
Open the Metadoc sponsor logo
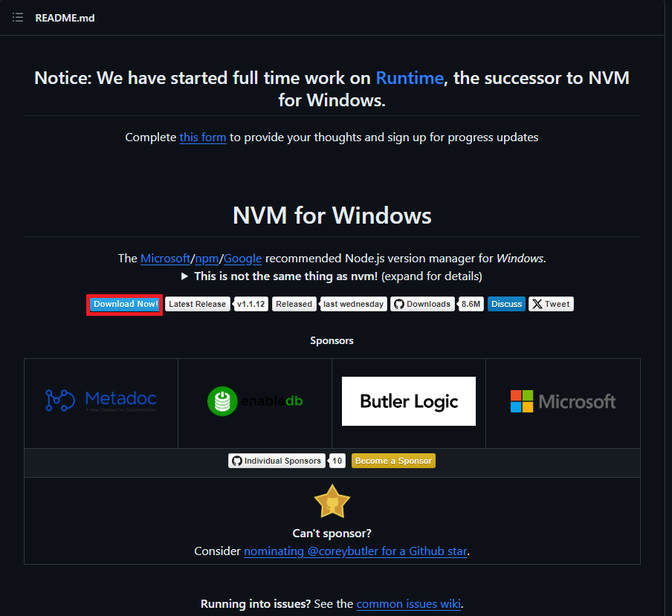101,401
